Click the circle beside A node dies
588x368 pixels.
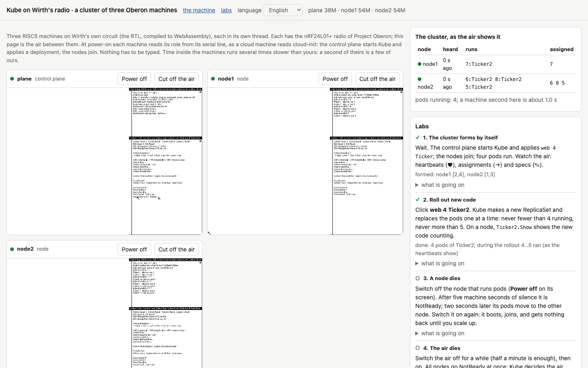[x=417, y=278]
